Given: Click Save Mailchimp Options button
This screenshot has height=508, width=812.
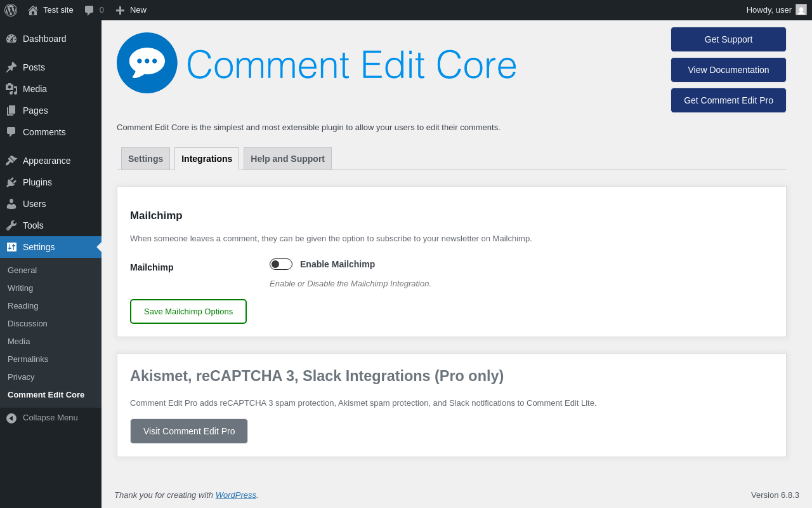Looking at the screenshot, I should click(x=188, y=312).
